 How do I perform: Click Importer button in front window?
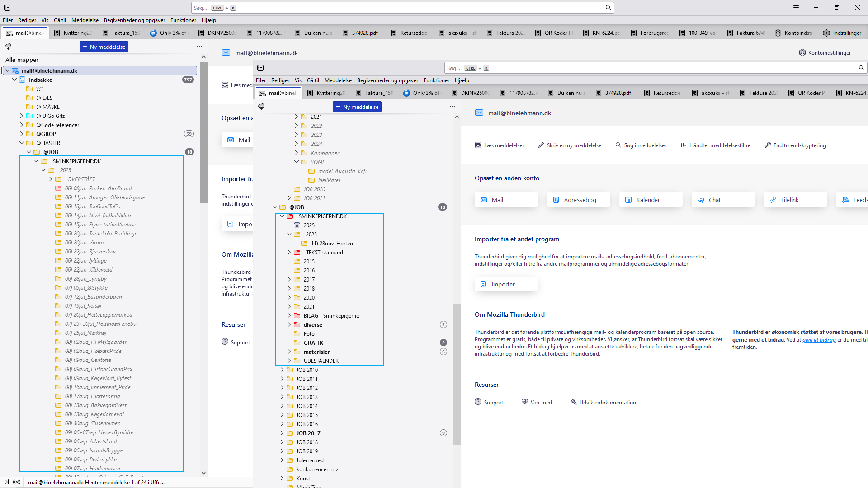[506, 284]
